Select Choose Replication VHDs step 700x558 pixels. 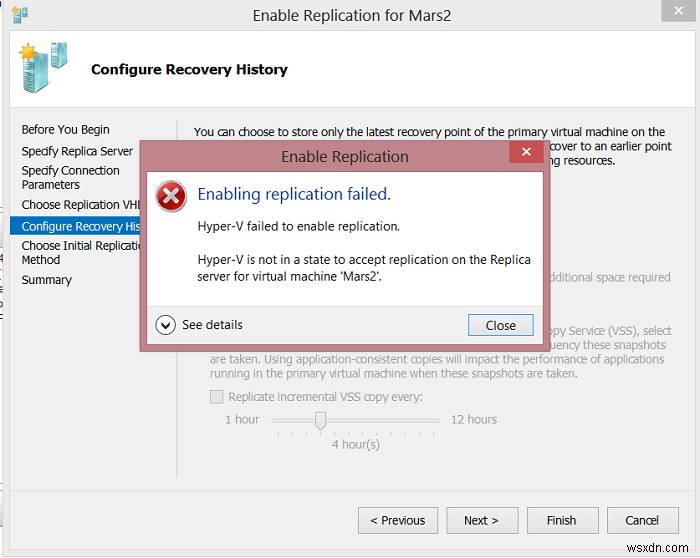pos(75,205)
